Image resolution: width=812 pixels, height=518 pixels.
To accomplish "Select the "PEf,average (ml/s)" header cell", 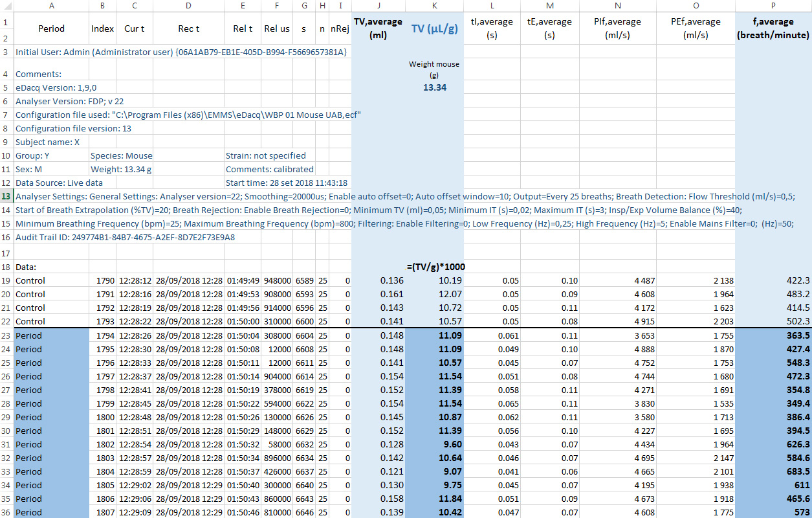I will 696,28.
